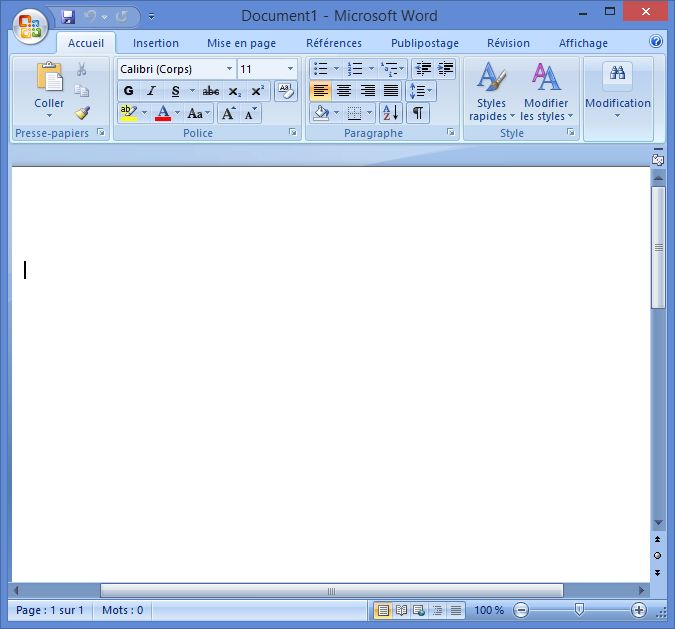
Task: Apply strikethrough (abc) formatting
Action: click(x=211, y=91)
